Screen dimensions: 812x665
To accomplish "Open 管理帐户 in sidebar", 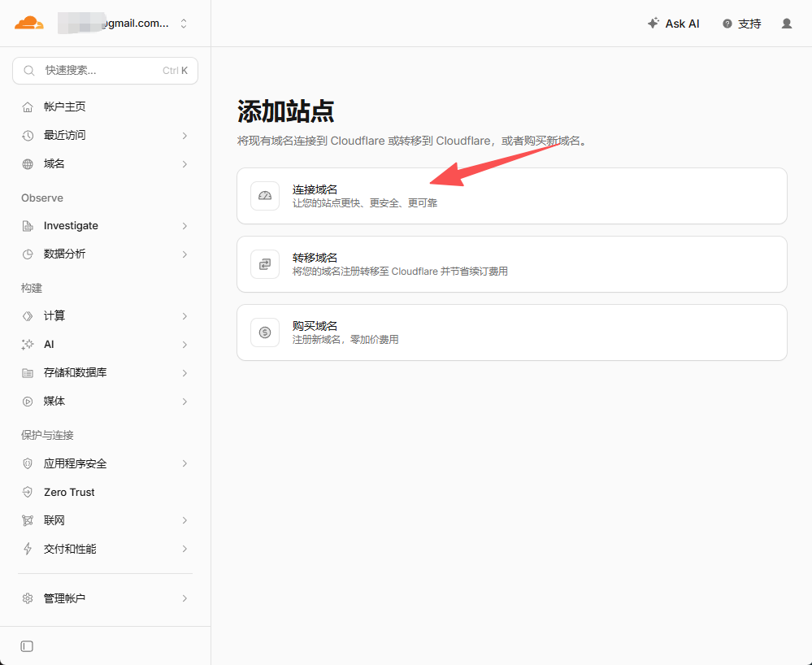I will point(105,598).
